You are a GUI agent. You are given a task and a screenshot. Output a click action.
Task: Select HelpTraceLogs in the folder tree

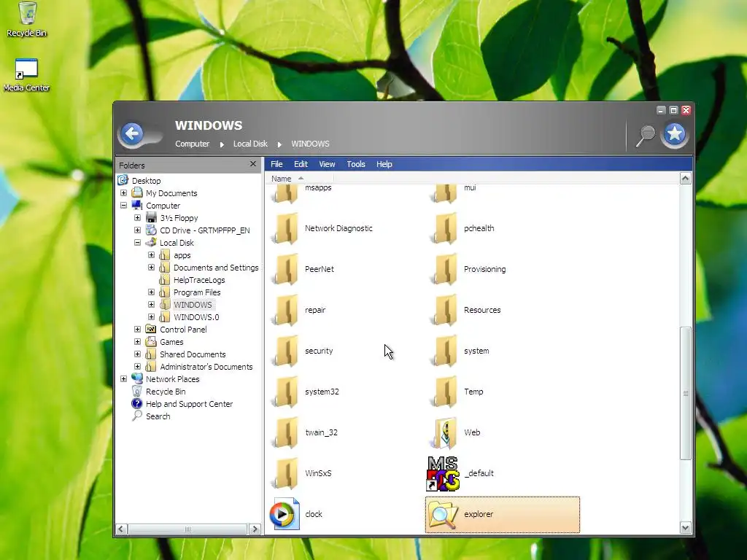[x=199, y=280]
